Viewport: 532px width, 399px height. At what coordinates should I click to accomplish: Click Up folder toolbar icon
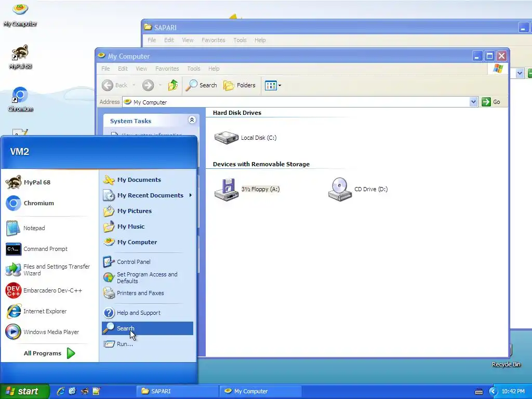[173, 85]
